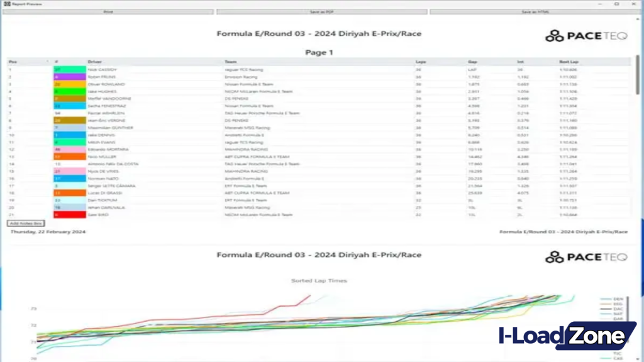Click the Save as PDF button

[322, 11]
